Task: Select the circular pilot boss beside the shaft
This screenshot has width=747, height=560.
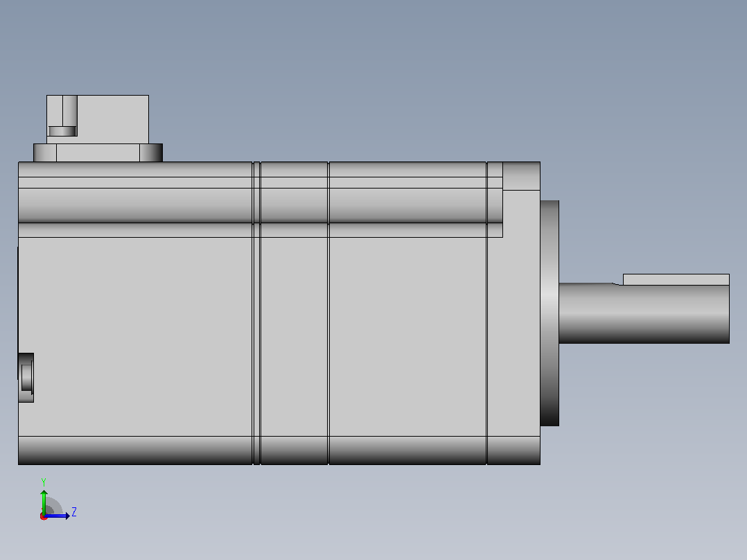Action: (550, 313)
